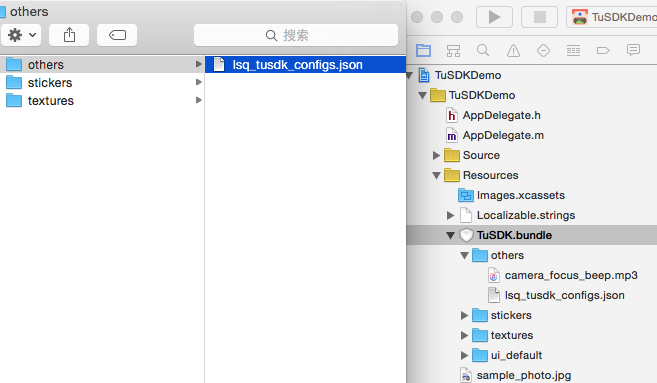657x383 pixels.
Task: Select the TuSDKDemo project root item
Action: pyautogui.click(x=468, y=75)
